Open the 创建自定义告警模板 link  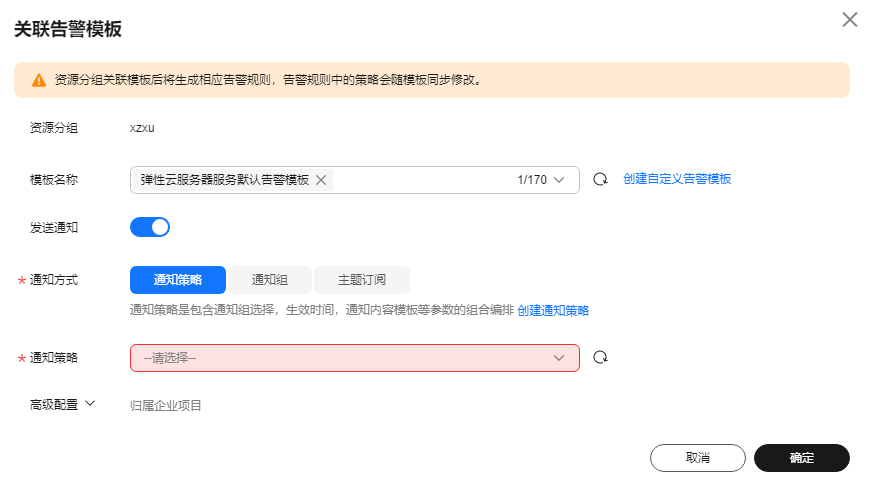pyautogui.click(x=677, y=179)
